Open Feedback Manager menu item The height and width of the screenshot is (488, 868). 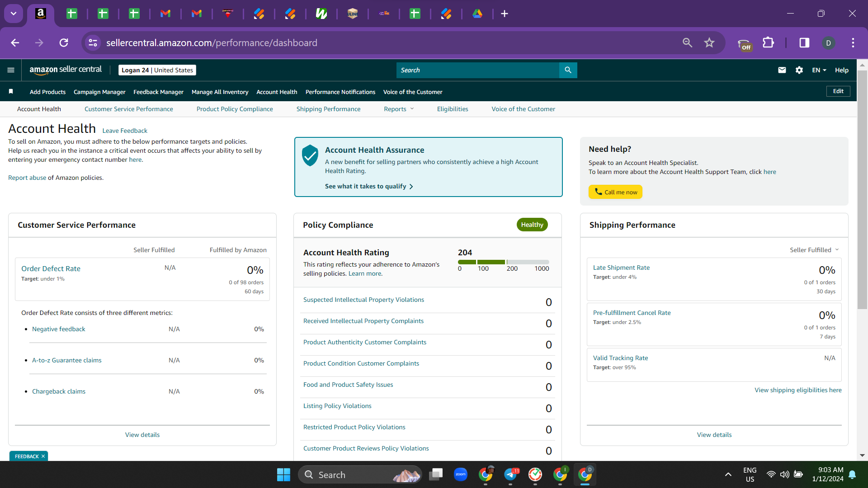coord(158,92)
